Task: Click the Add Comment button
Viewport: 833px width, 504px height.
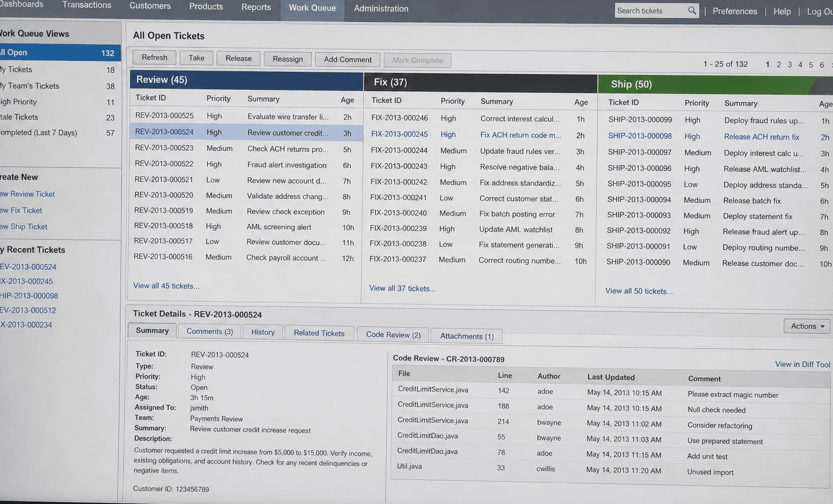Action: tap(348, 59)
